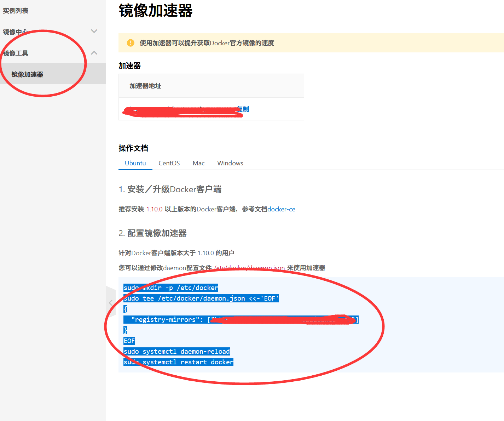
Task: Click 复制 to copy the accelerator address
Action: (x=244, y=109)
